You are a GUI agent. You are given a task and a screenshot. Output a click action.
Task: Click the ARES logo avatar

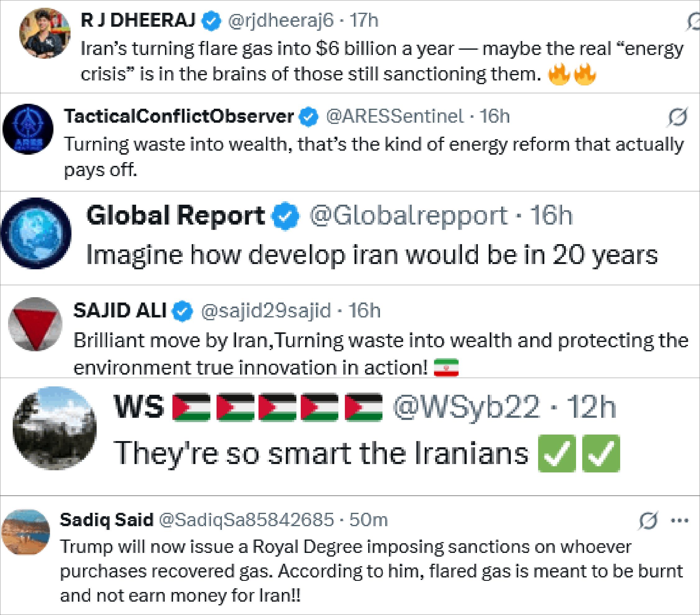[28, 129]
